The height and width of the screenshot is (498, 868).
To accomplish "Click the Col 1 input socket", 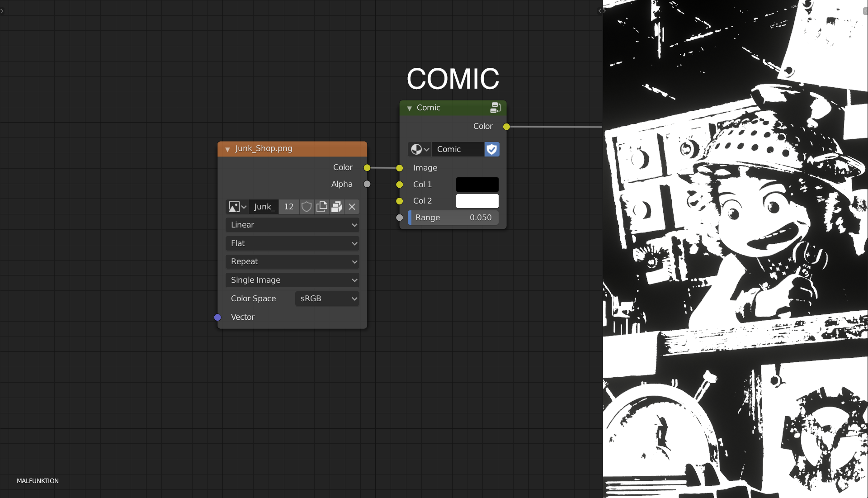I will [400, 185].
